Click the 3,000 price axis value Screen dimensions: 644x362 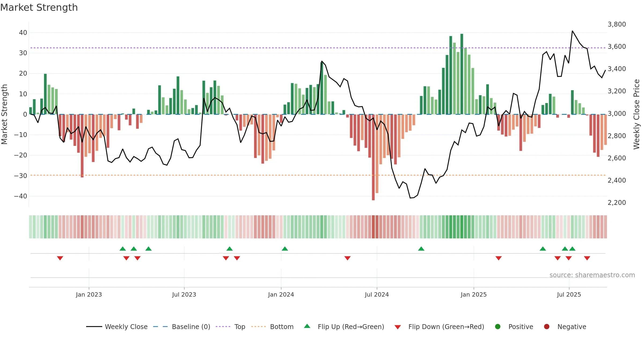coord(617,113)
